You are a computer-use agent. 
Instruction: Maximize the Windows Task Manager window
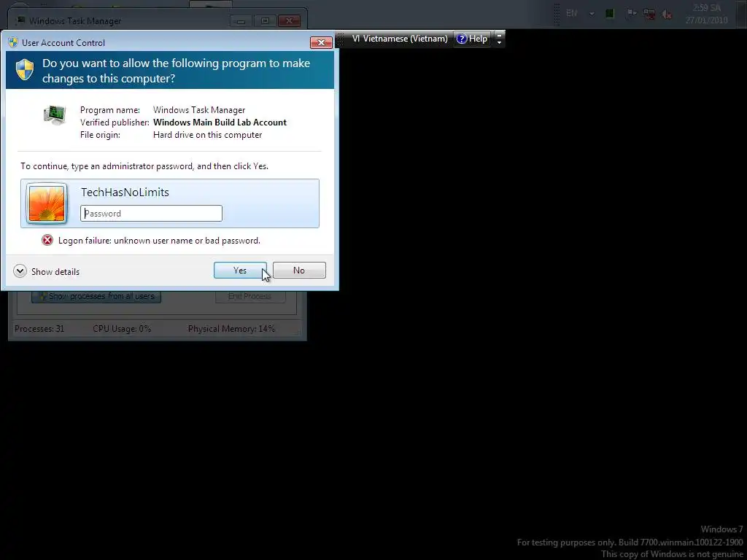(265, 21)
